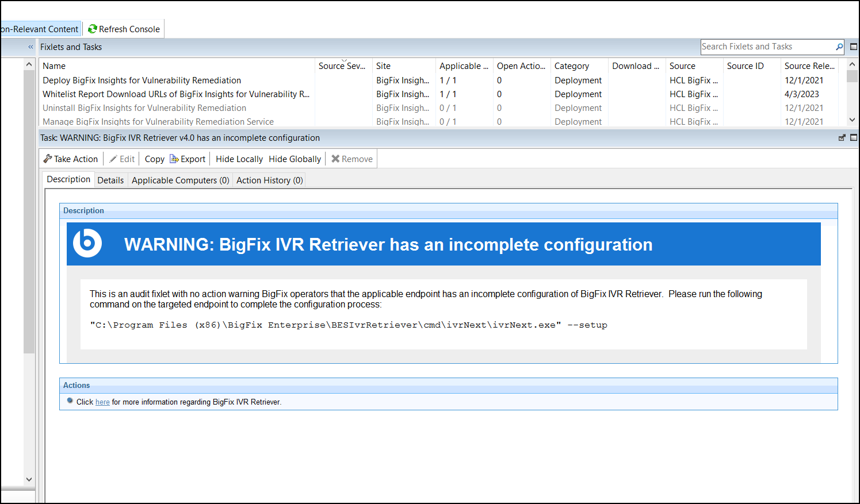
Task: Click the left pane scroll-down arrow
Action: click(29, 479)
